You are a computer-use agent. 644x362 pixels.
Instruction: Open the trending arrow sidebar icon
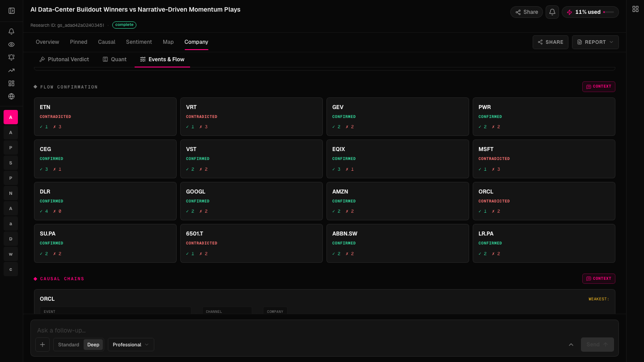pos(12,70)
